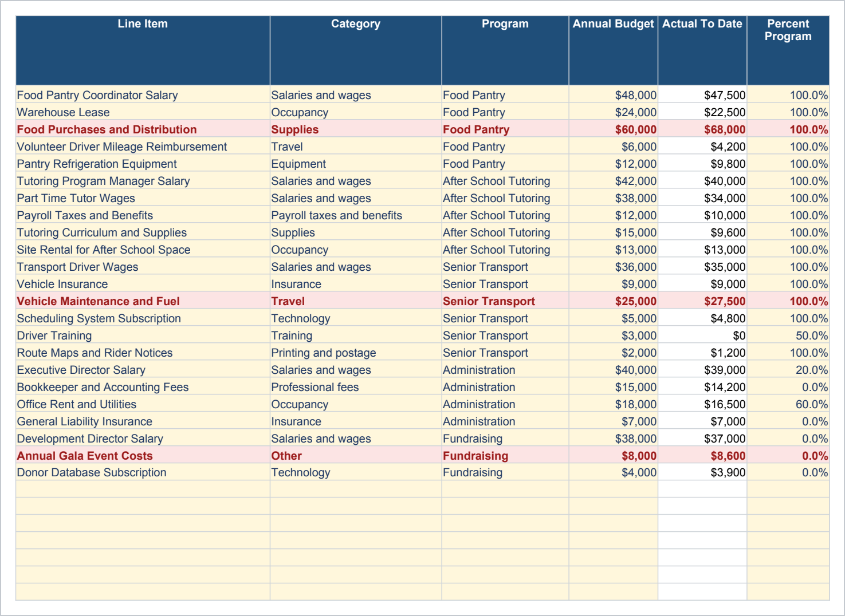Screen dimensions: 845x616
Task: Select the 50.0% percent program cell
Action: coord(788,335)
